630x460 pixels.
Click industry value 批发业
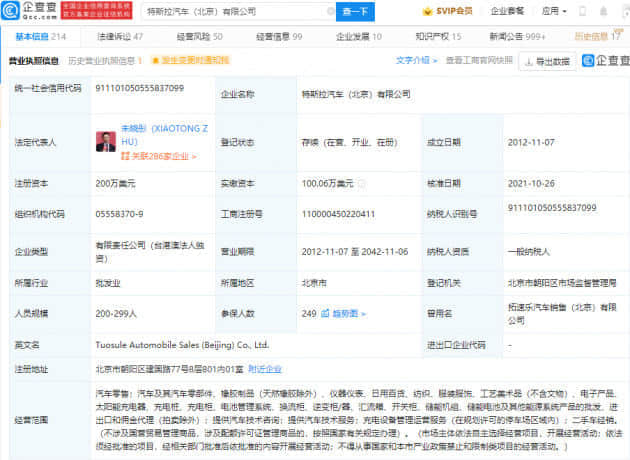(108, 283)
